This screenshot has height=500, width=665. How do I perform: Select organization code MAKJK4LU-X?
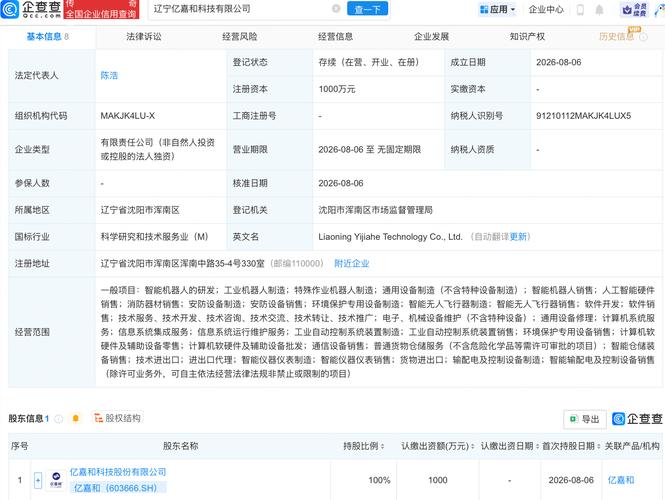click(128, 116)
